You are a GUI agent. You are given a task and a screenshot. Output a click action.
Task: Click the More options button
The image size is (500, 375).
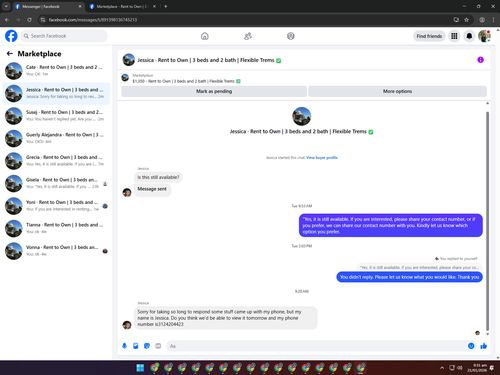click(397, 91)
